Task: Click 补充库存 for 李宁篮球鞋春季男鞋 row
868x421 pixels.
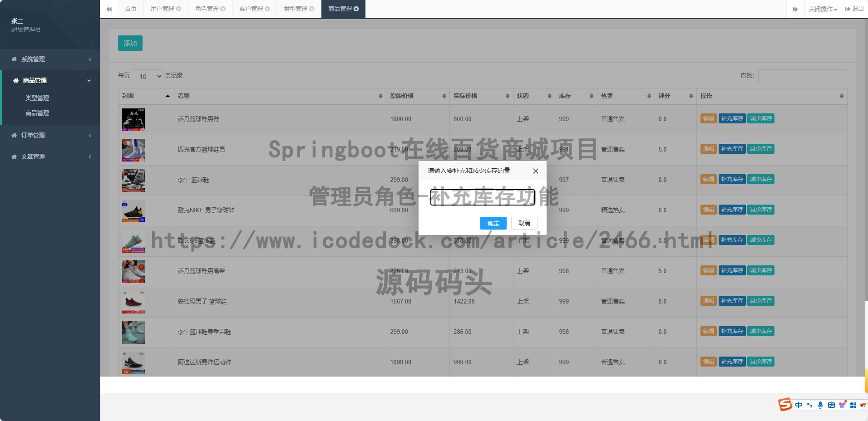Action: (732, 331)
